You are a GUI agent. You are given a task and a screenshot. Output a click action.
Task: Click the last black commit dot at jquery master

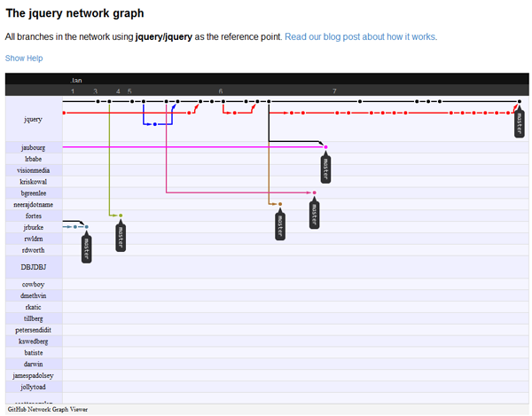tap(519, 101)
